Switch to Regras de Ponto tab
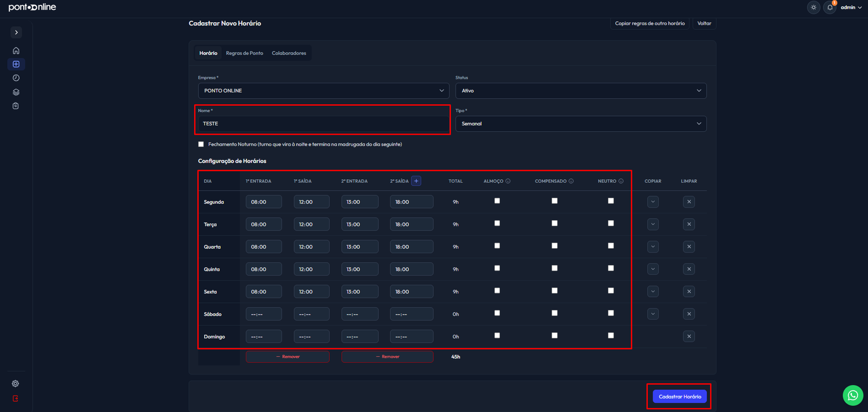The width and height of the screenshot is (868, 412). click(x=245, y=53)
